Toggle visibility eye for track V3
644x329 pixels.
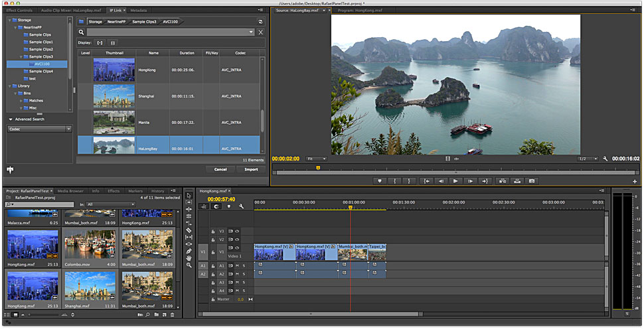237,231
